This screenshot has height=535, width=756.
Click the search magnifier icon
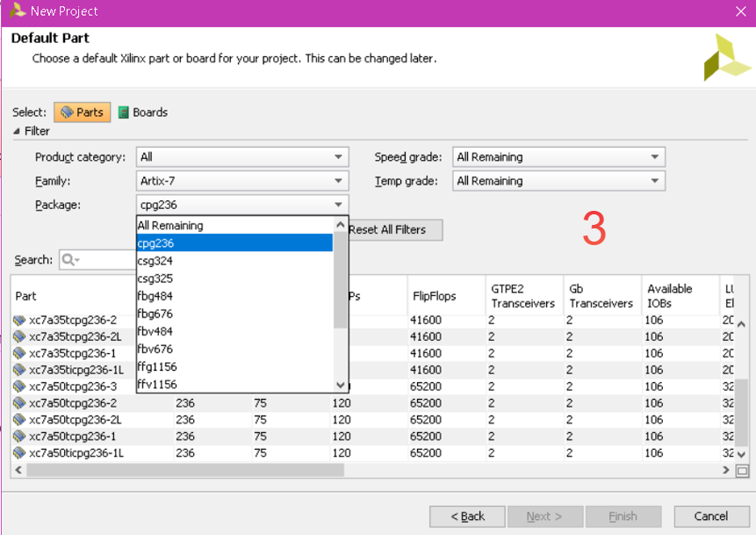click(x=70, y=260)
